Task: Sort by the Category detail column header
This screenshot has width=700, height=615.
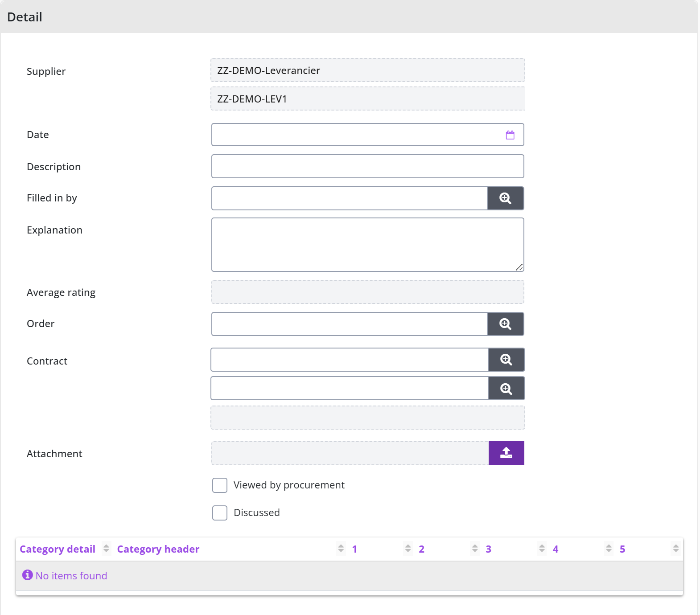Action: 58,549
